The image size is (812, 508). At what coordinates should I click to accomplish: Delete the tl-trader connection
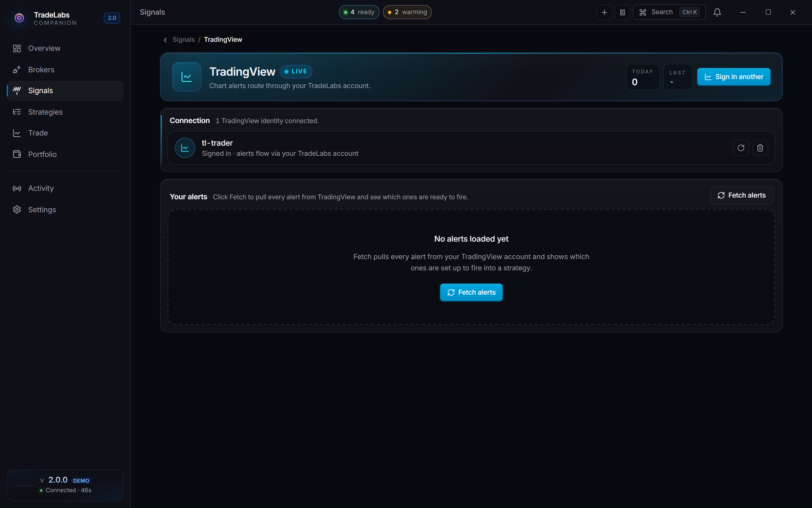(760, 148)
